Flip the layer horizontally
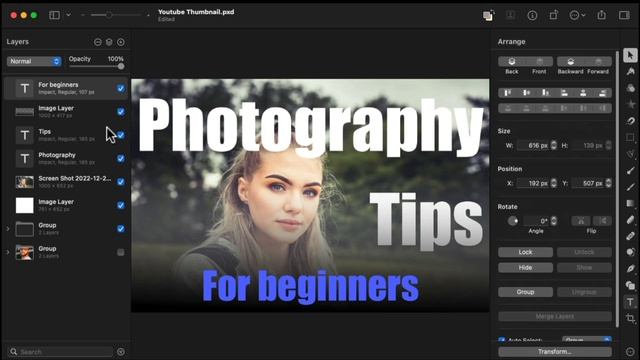Image resolution: width=640 pixels, height=360 pixels. (581, 221)
